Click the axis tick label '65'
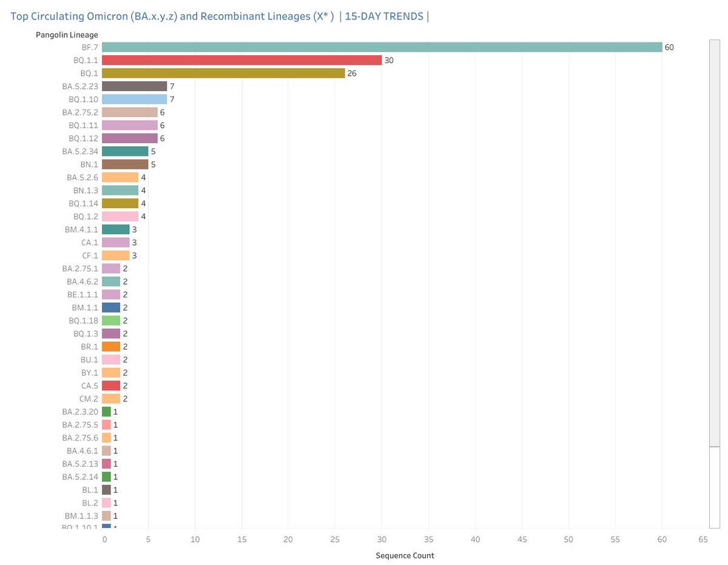The width and height of the screenshot is (728, 565). point(703,539)
